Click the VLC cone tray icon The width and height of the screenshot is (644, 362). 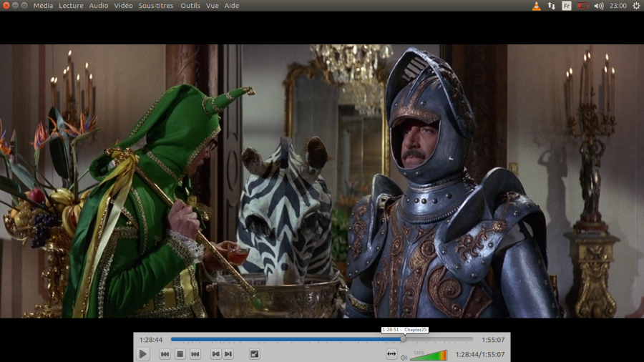point(537,6)
